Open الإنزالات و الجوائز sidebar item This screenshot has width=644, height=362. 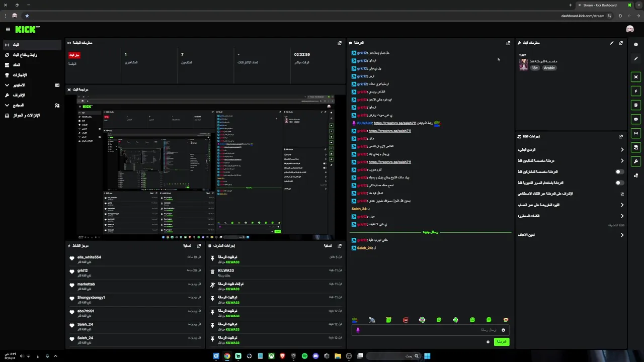pos(31,115)
